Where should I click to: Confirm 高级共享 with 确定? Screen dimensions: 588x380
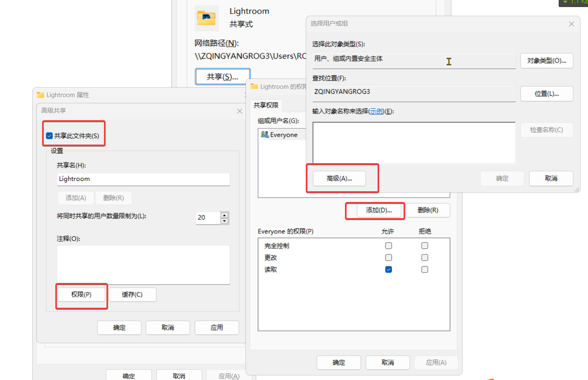pyautogui.click(x=119, y=328)
